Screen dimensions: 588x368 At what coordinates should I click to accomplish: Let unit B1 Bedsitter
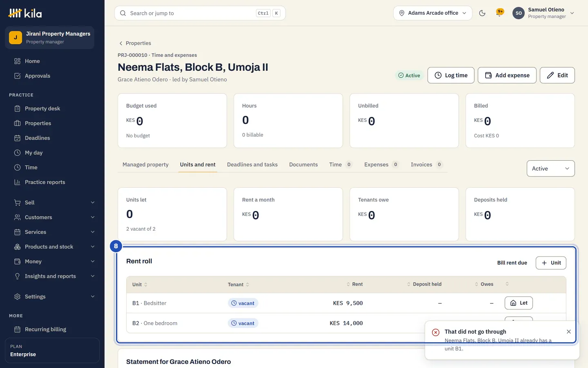pos(519,303)
